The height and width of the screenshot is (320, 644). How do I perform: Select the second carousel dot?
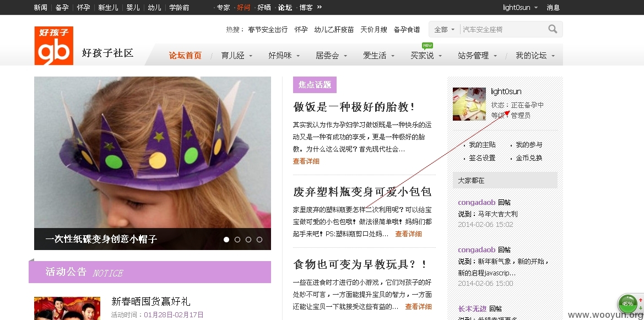click(237, 240)
